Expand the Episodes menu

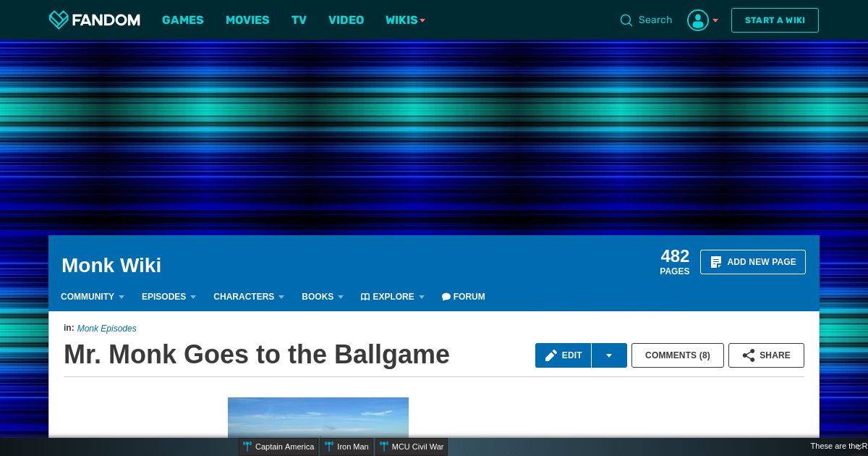169,297
